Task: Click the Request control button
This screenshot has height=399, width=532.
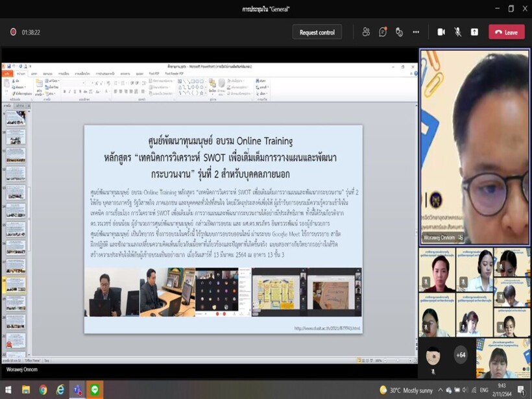Action: pyautogui.click(x=317, y=32)
